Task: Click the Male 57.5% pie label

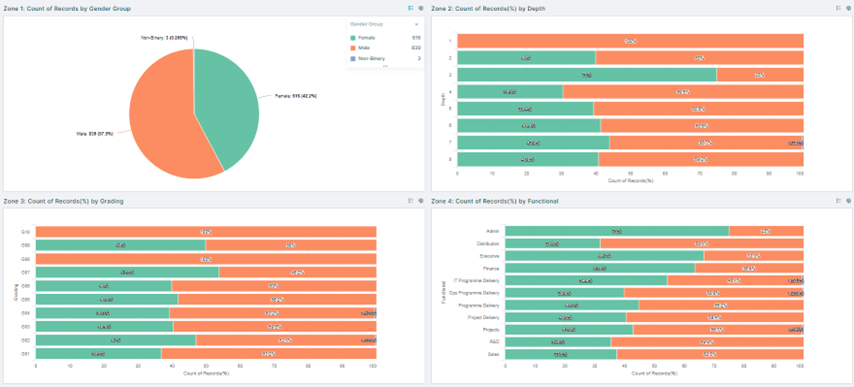Action: [x=95, y=133]
